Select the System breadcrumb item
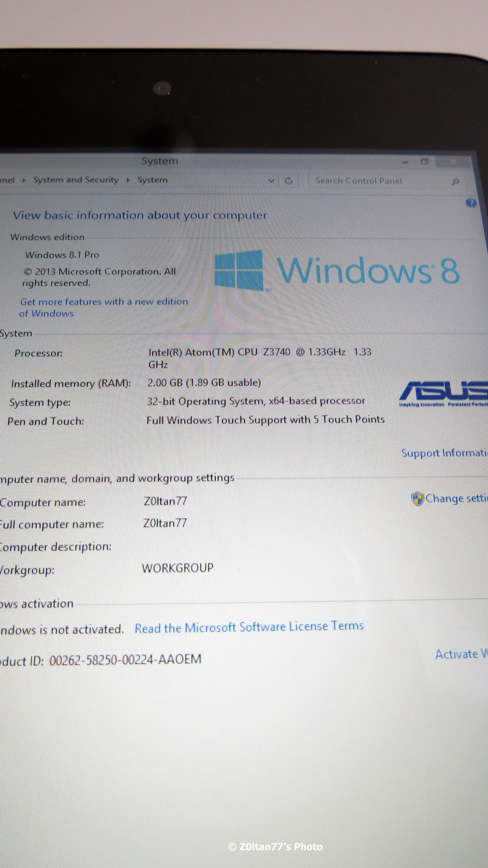This screenshot has width=488, height=868. point(152,180)
